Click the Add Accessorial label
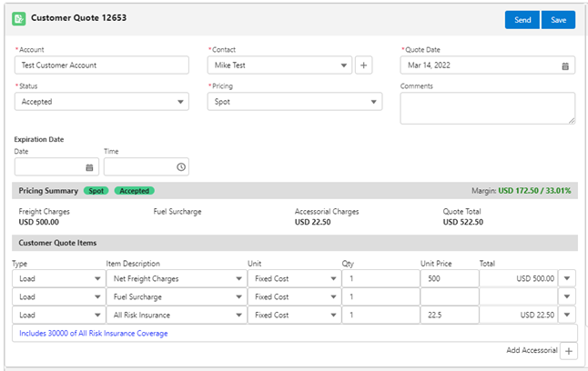This screenshot has height=371, width=588. (532, 350)
